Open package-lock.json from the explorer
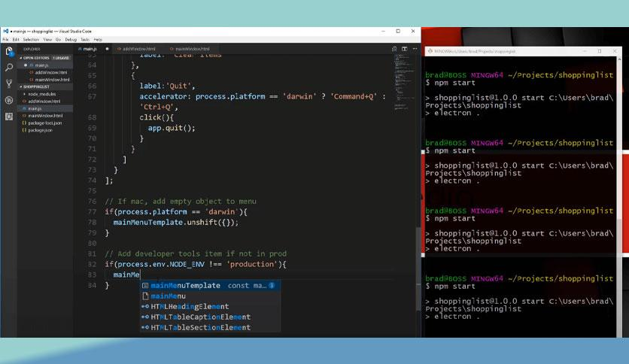The image size is (629, 364). pos(44,123)
